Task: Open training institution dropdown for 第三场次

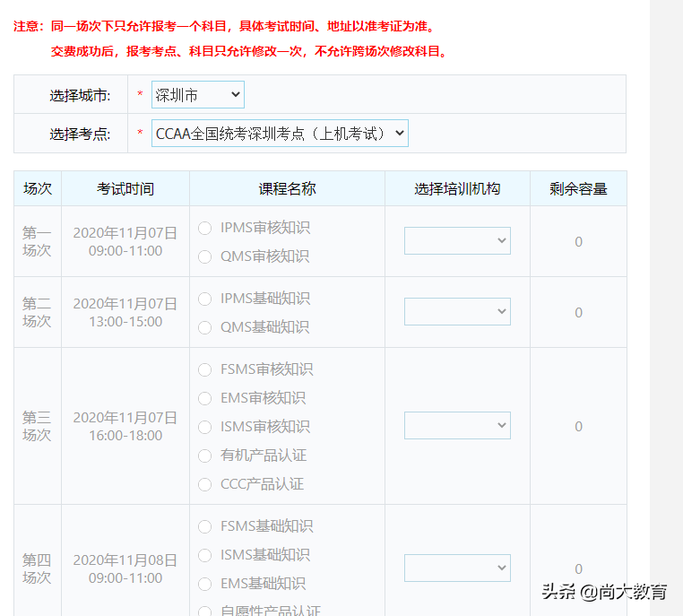Action: coord(457,425)
